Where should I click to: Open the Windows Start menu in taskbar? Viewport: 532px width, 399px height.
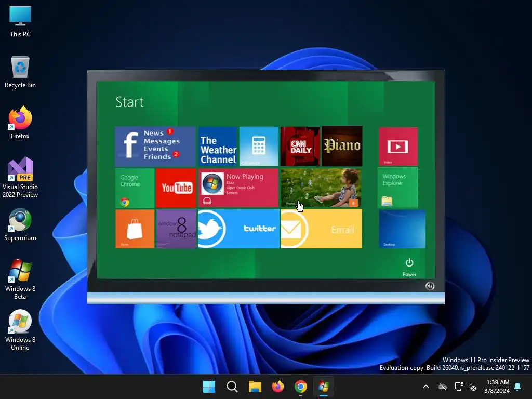(x=209, y=387)
